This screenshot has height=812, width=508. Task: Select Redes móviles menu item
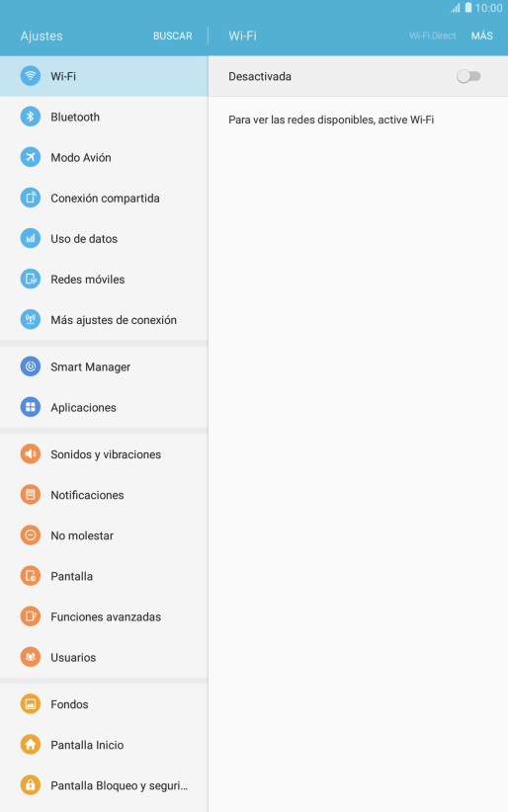click(x=104, y=280)
